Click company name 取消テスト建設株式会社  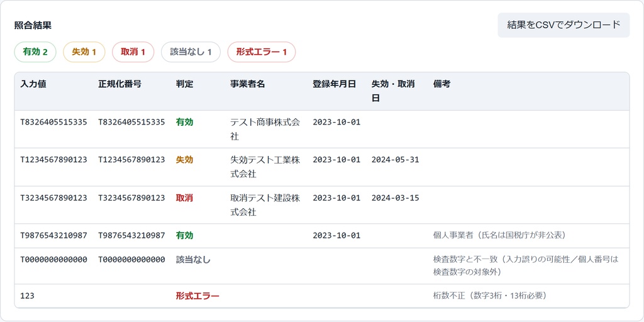pyautogui.click(x=265, y=205)
